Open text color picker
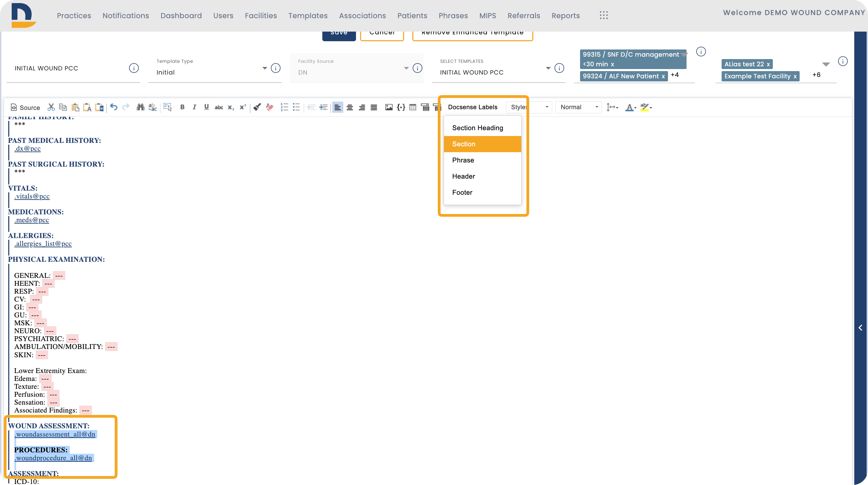Viewport: 868px width, 485px height. [631, 107]
